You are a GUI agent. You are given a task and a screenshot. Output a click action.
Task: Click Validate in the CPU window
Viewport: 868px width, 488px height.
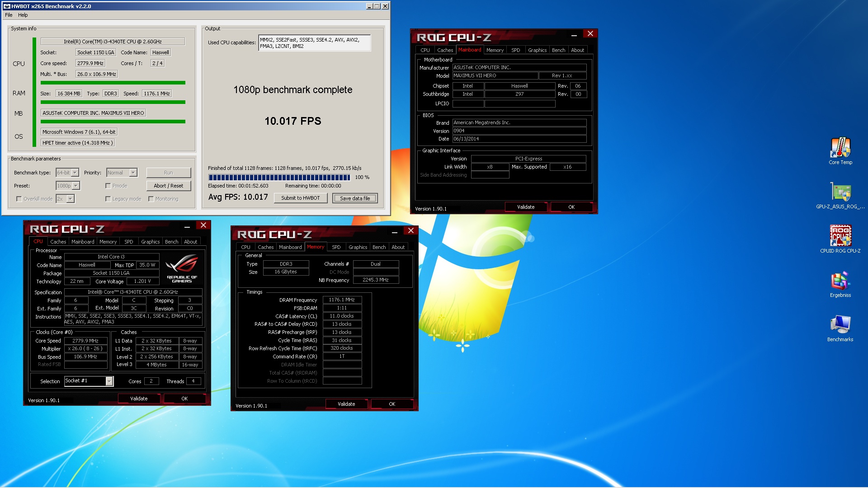pos(139,399)
